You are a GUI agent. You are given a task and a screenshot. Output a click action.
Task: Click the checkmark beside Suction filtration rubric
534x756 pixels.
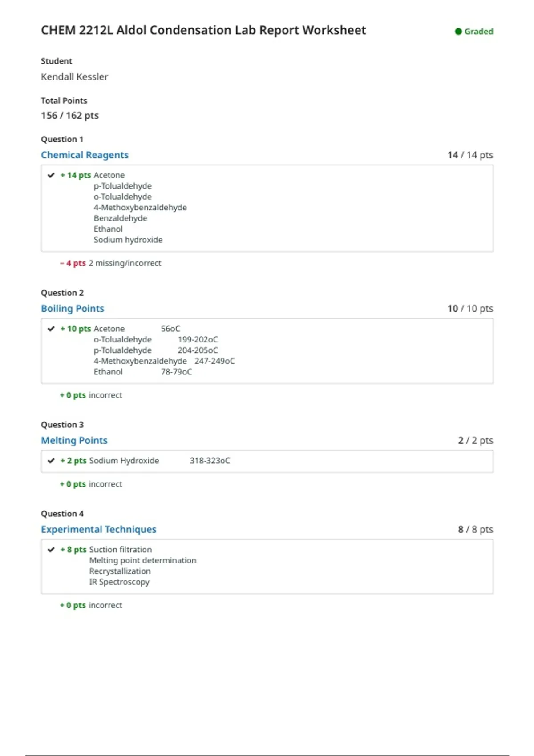(x=51, y=550)
